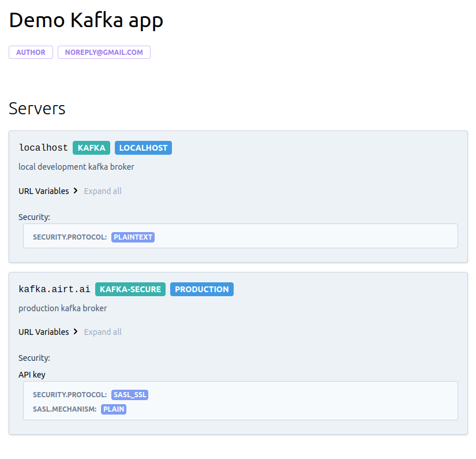Image resolution: width=476 pixels, height=459 pixels.
Task: Select the PLAIN SASL mechanism badge
Action: (114, 409)
